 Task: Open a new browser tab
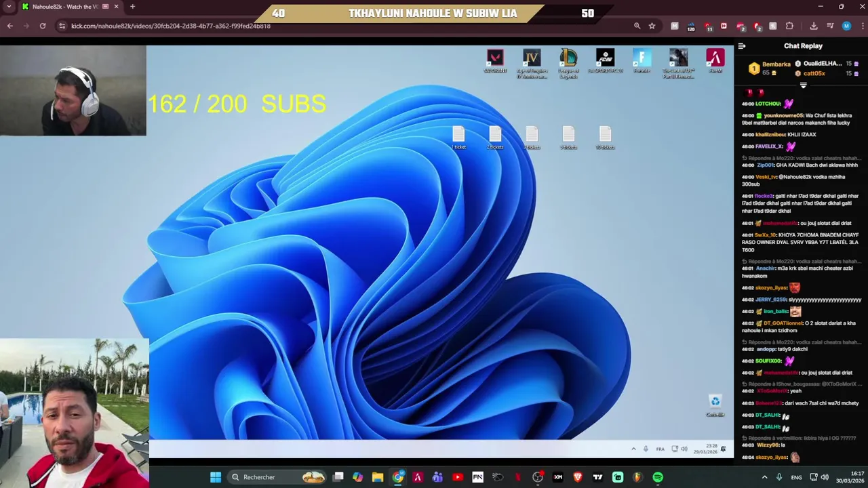132,7
